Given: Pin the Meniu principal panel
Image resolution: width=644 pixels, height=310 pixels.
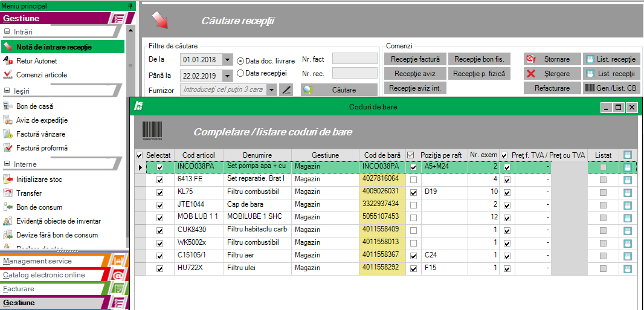Looking at the screenshot, I should [x=130, y=6].
